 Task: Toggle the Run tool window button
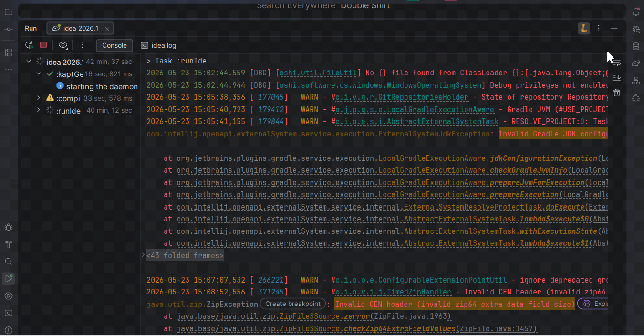pos(8,279)
